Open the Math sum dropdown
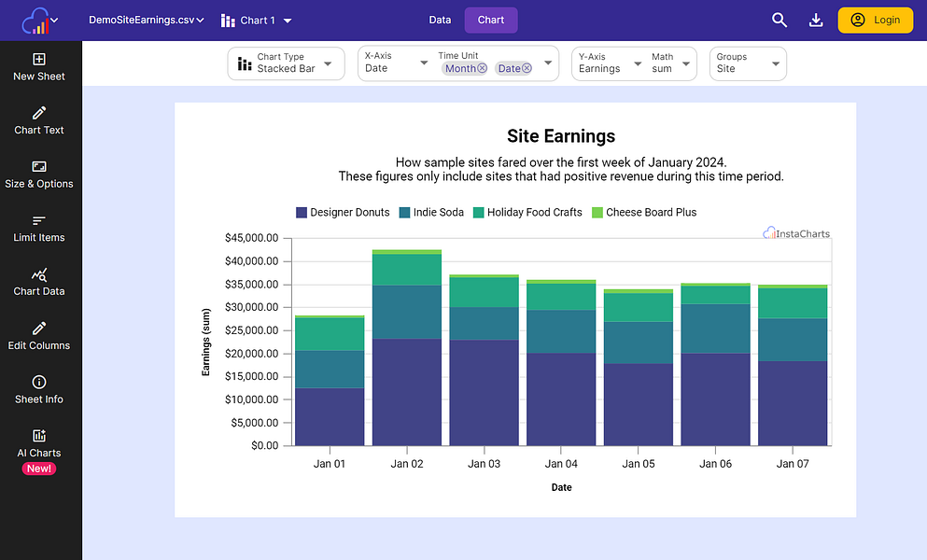927x560 pixels. pyautogui.click(x=671, y=63)
